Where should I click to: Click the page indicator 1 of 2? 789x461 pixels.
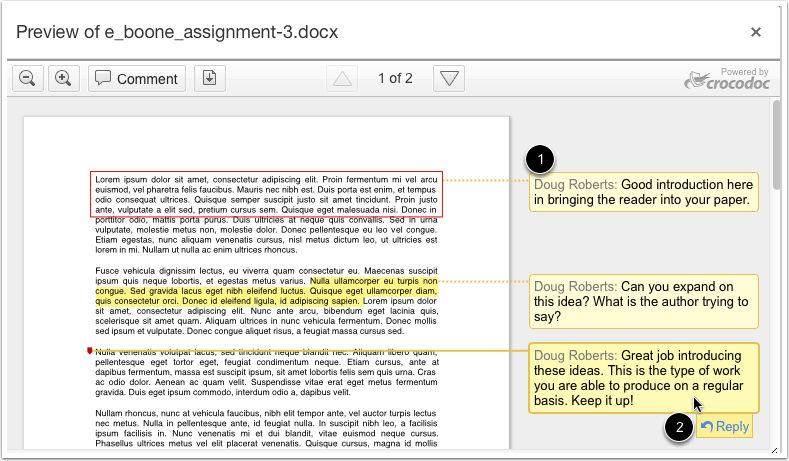(396, 79)
